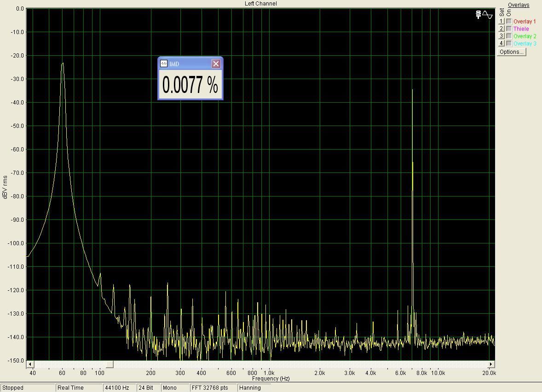Select the cyan Overlay 3 label
The image size is (542, 392).
(x=525, y=44)
